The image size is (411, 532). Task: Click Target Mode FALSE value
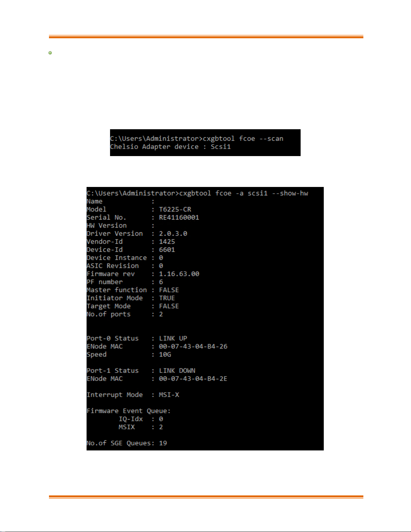point(169,306)
